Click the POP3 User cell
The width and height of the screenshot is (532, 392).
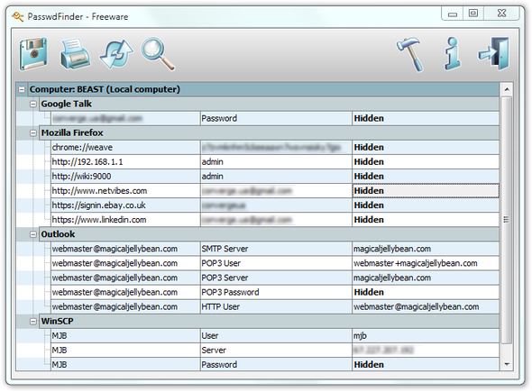tap(276, 263)
